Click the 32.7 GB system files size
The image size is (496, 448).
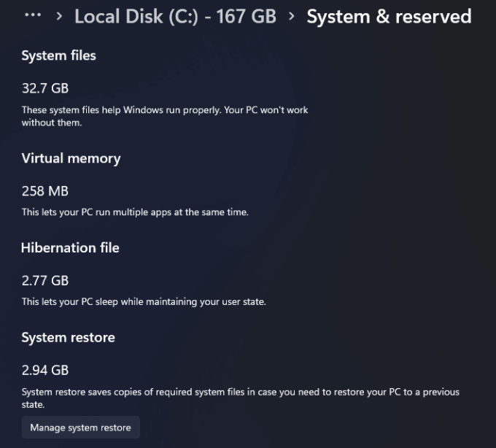45,88
